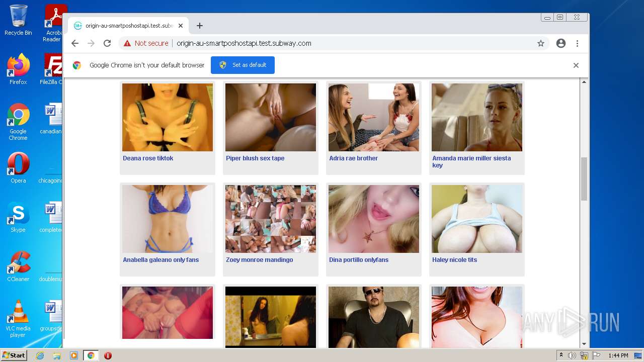This screenshot has height=362, width=644.
Task: Launch the Google Chrome desktop shortcut
Action: 18,122
